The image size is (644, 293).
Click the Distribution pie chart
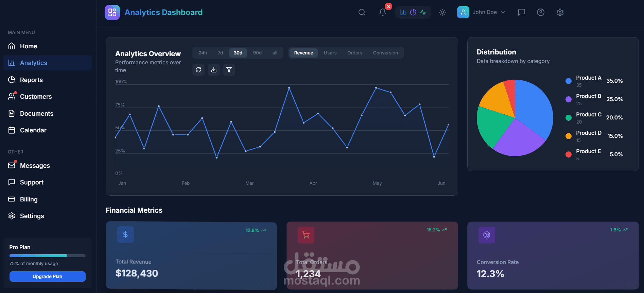[x=515, y=118]
